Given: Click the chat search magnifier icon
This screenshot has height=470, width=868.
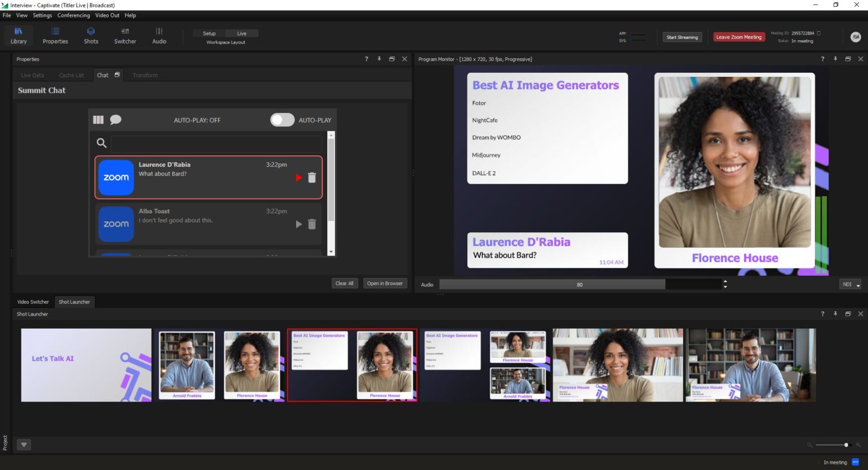Looking at the screenshot, I should [102, 143].
